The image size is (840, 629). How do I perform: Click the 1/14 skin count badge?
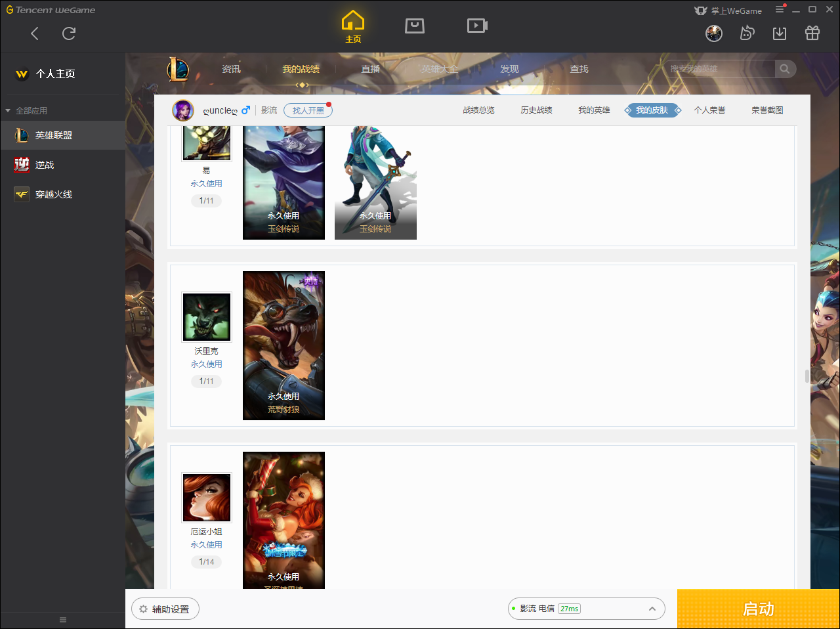pyautogui.click(x=207, y=562)
